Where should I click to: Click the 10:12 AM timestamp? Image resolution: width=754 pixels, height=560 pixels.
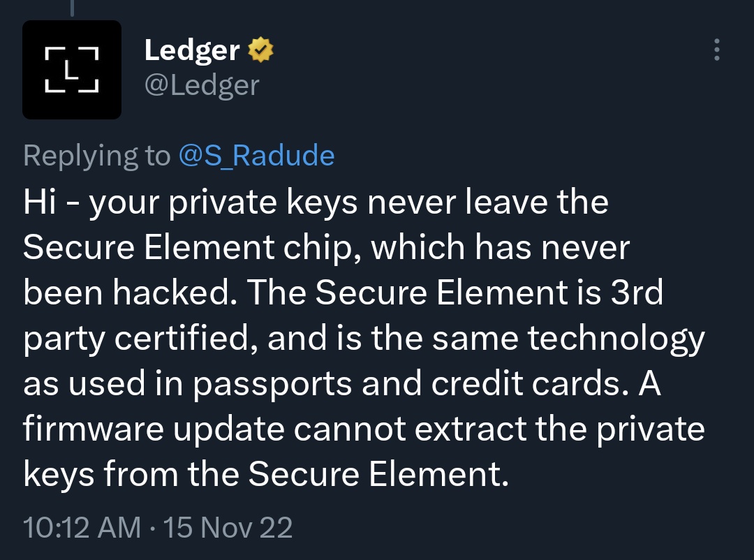tap(82, 527)
